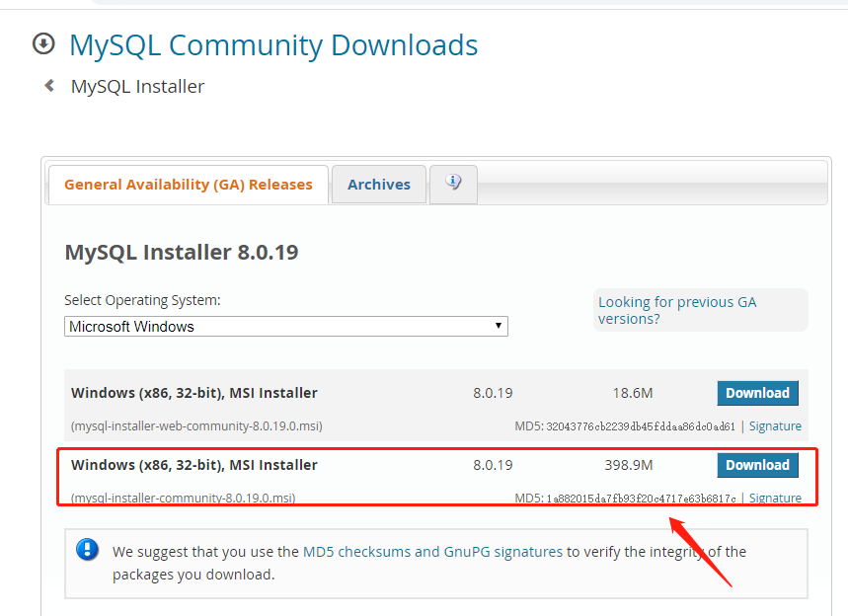Click filename mysql-installer-web-community-8.0.19.0.msi
Image resolution: width=848 pixels, height=616 pixels.
[196, 426]
